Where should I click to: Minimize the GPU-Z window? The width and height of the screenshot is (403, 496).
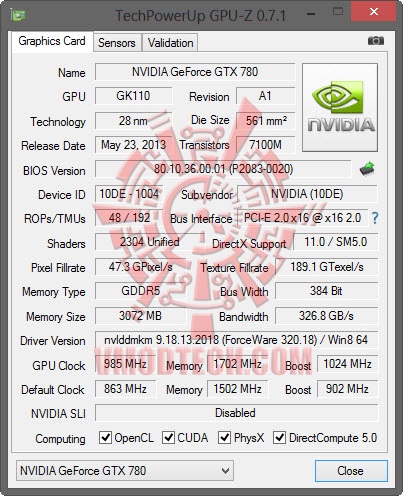click(311, 14)
